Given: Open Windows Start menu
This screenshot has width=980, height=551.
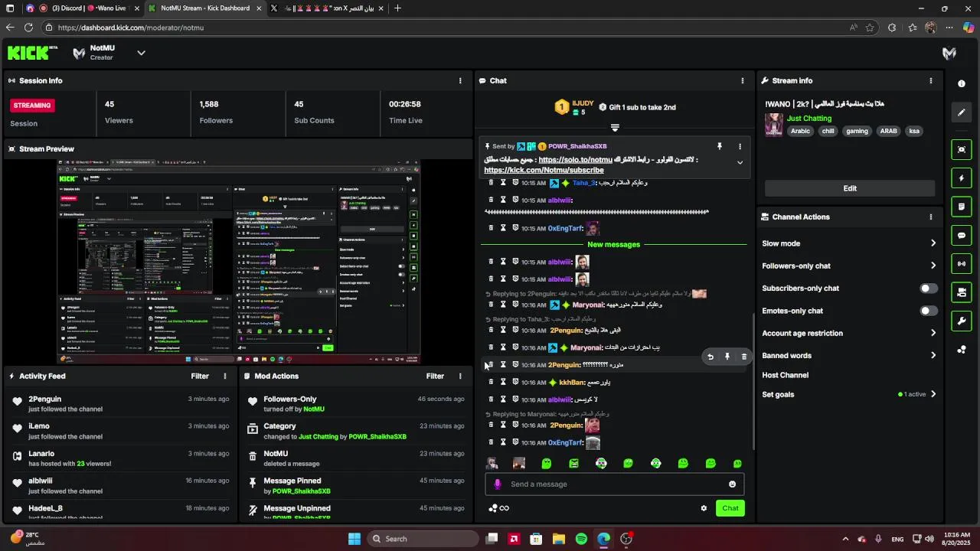Looking at the screenshot, I should (x=354, y=539).
